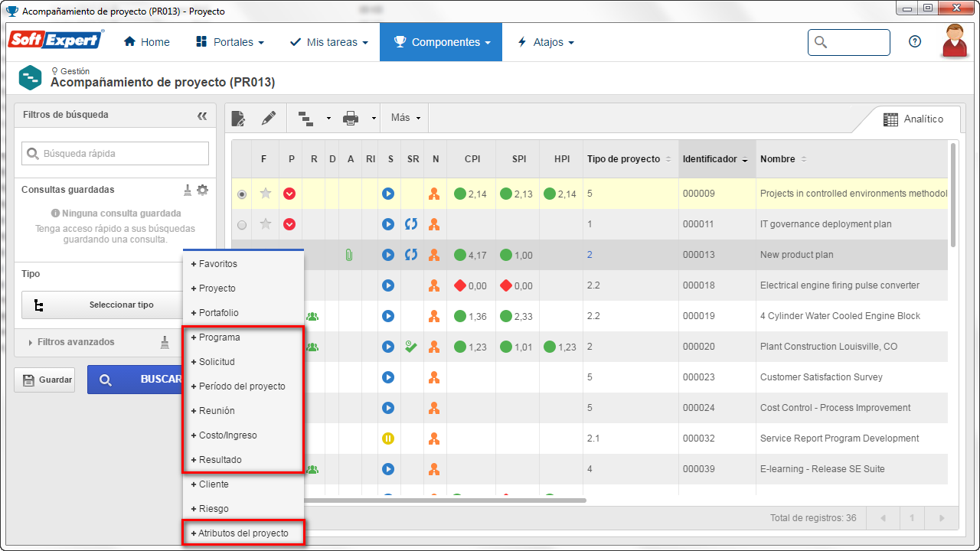980x551 pixels.
Task: Click paused status icon on row 000032
Action: [x=388, y=439]
